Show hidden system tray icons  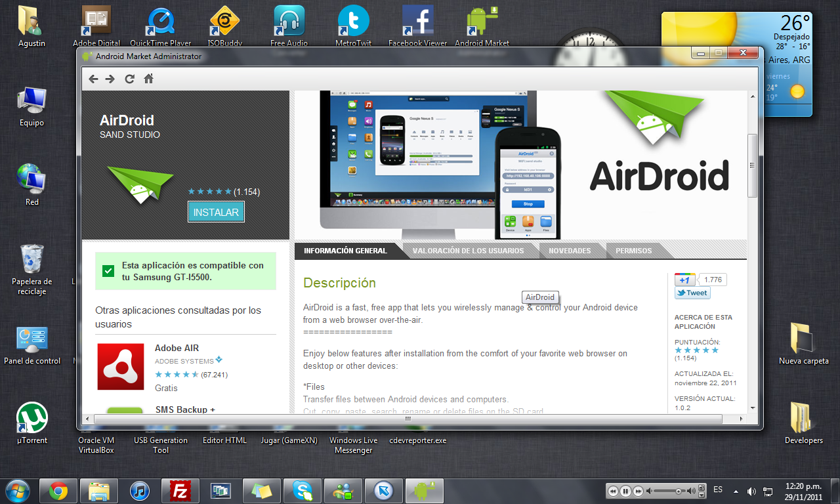click(736, 491)
